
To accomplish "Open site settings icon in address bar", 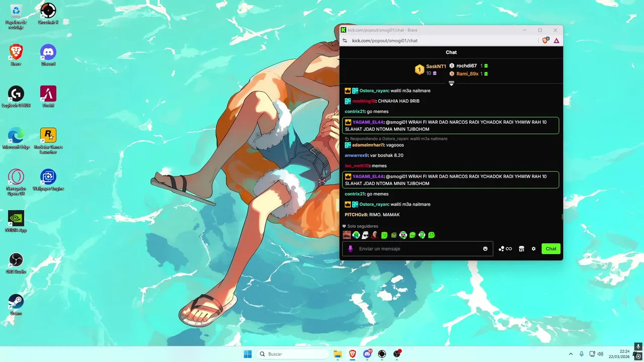I will pyautogui.click(x=345, y=41).
